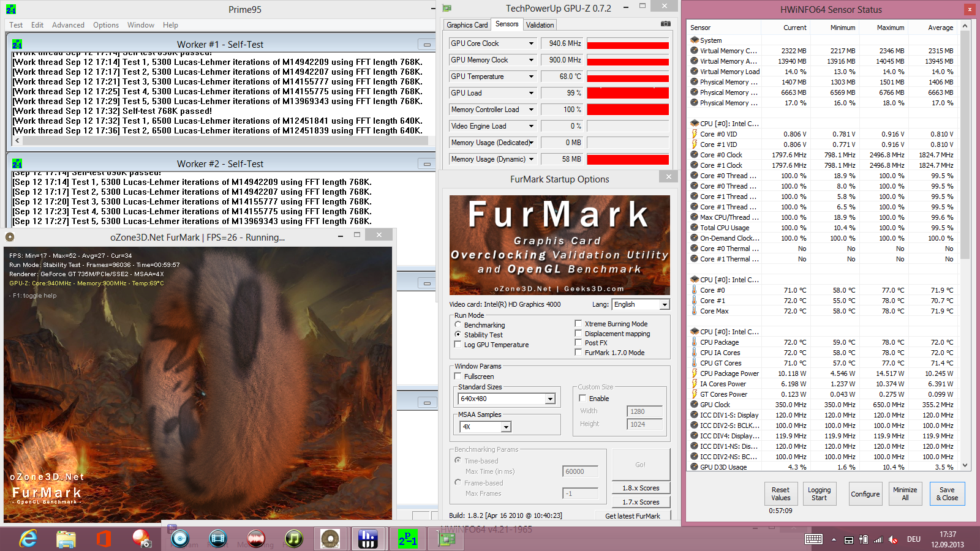Switch to GPU-Z Graphics Card tab
This screenshot has width=980, height=551.
(467, 25)
